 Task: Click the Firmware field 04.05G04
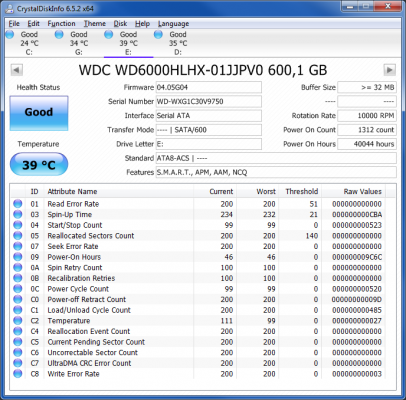pyautogui.click(x=209, y=87)
